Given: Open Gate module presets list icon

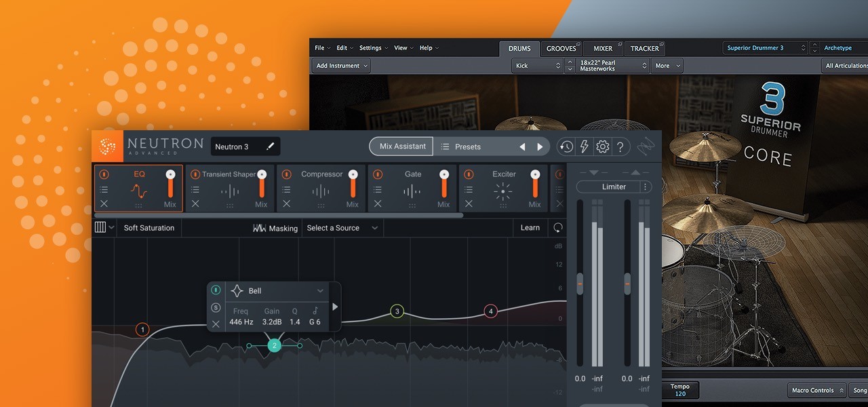Looking at the screenshot, I should (378, 190).
